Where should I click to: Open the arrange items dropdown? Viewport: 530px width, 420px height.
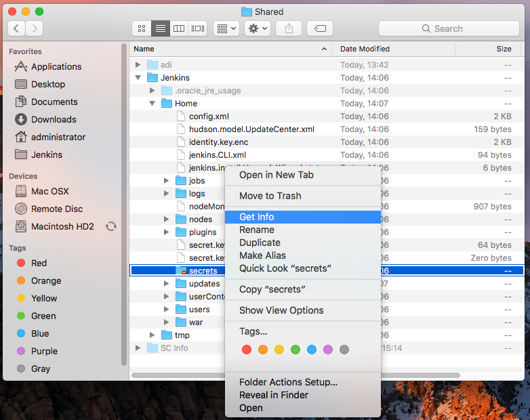[x=226, y=28]
